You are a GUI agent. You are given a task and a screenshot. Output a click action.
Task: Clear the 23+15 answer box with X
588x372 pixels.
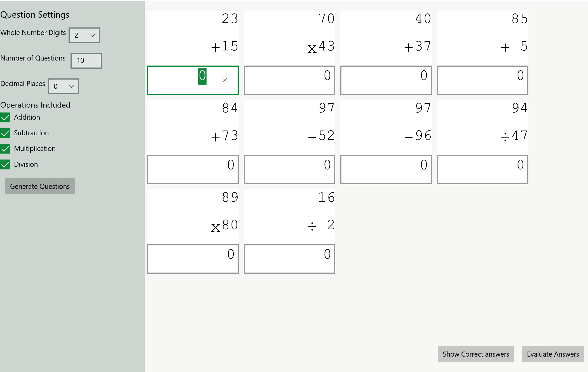pyautogui.click(x=225, y=80)
